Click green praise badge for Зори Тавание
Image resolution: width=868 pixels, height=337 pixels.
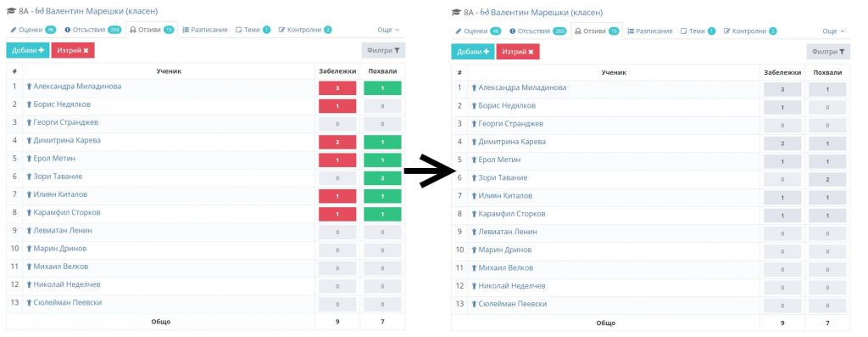[382, 178]
